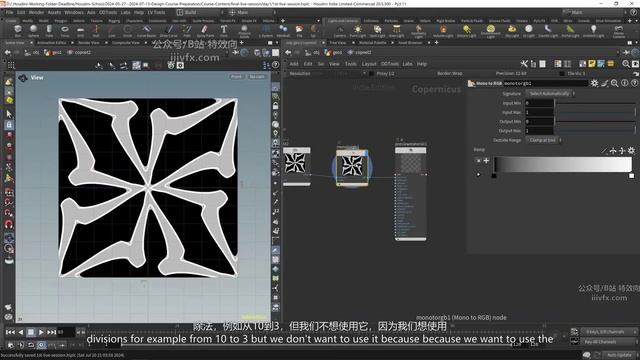The height and width of the screenshot is (360, 640).
Task: Go to obj in network path
Action: click(313, 52)
